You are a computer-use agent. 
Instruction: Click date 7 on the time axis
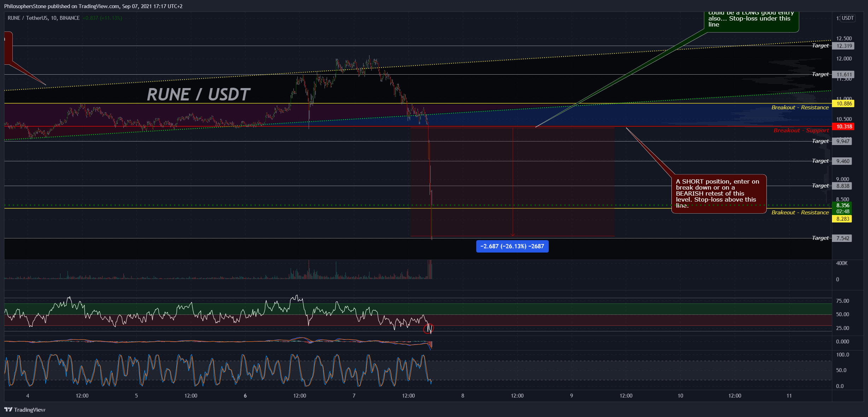pos(354,396)
